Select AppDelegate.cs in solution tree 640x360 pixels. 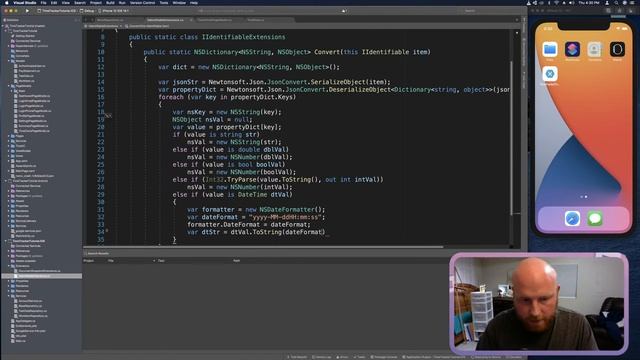[x=24, y=321]
